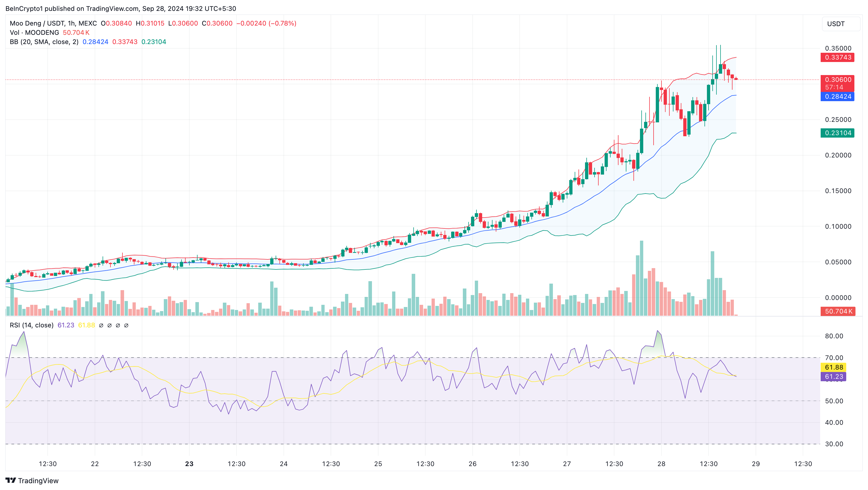Click the 0.35000 price scale label
The image size is (868, 490).
click(838, 48)
